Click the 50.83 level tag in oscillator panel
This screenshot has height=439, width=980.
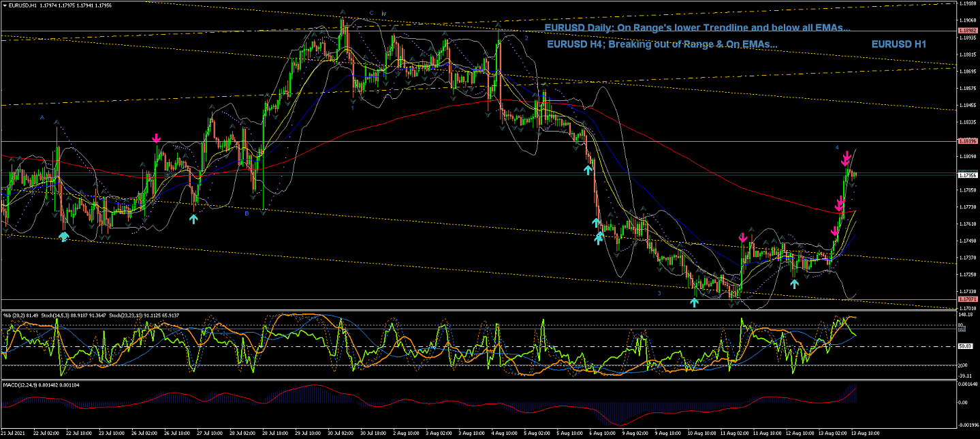(x=966, y=346)
